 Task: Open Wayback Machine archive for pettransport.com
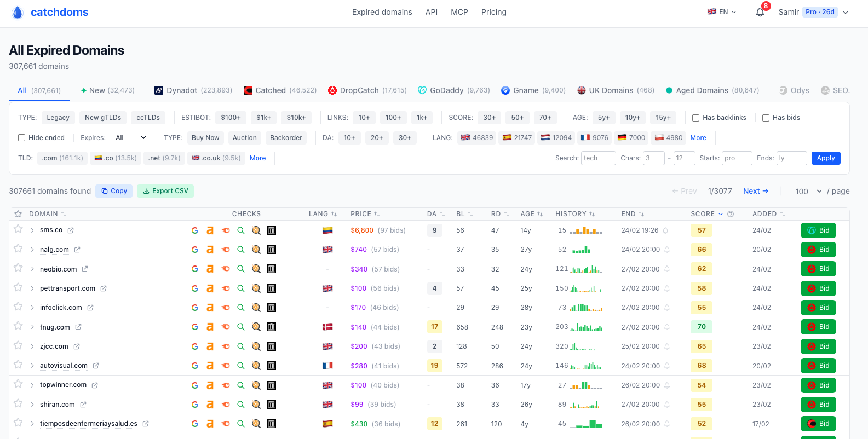271,288
